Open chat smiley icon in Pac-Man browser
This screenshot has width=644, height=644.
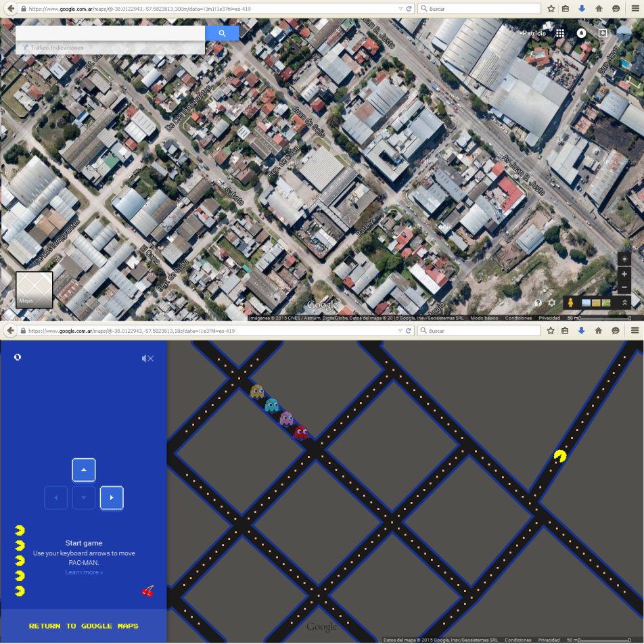point(616,331)
